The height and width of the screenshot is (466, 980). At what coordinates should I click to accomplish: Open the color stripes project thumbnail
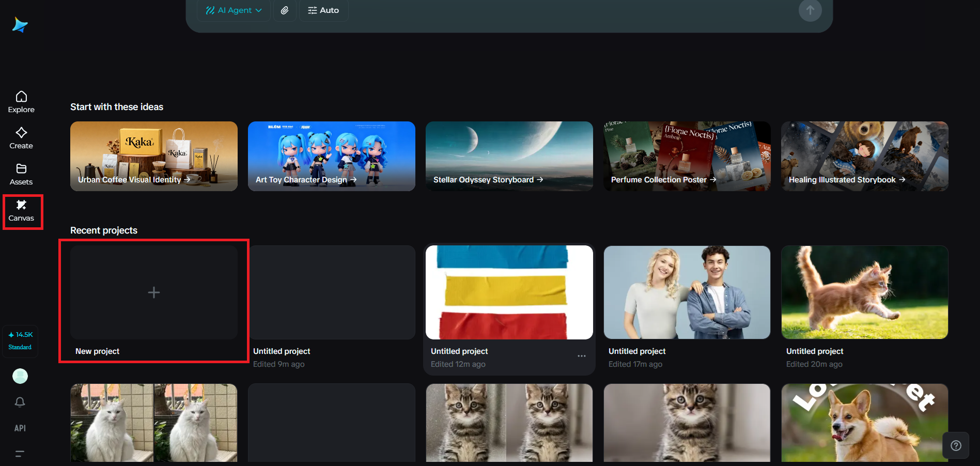[x=509, y=292]
